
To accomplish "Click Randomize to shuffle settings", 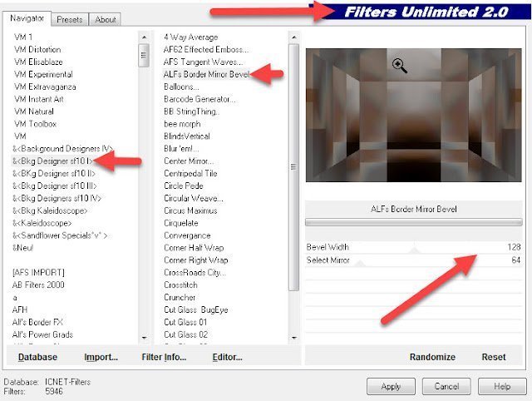I will pyautogui.click(x=432, y=357).
